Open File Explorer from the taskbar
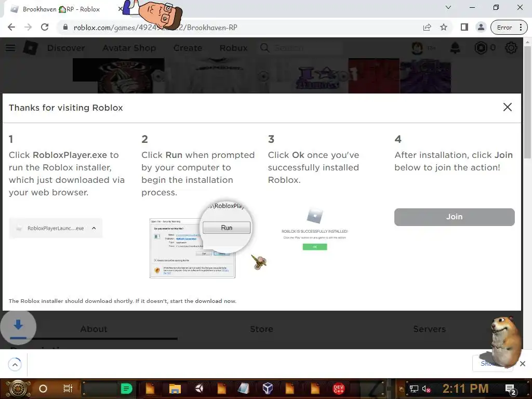The width and height of the screenshot is (532, 399). pyautogui.click(x=175, y=389)
